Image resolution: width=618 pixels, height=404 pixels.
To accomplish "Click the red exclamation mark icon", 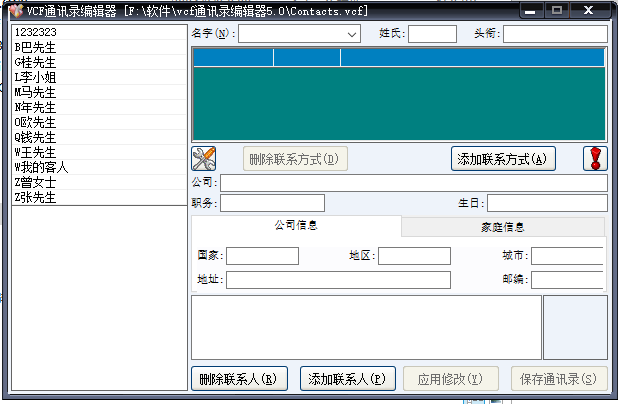I will pyautogui.click(x=595, y=158).
